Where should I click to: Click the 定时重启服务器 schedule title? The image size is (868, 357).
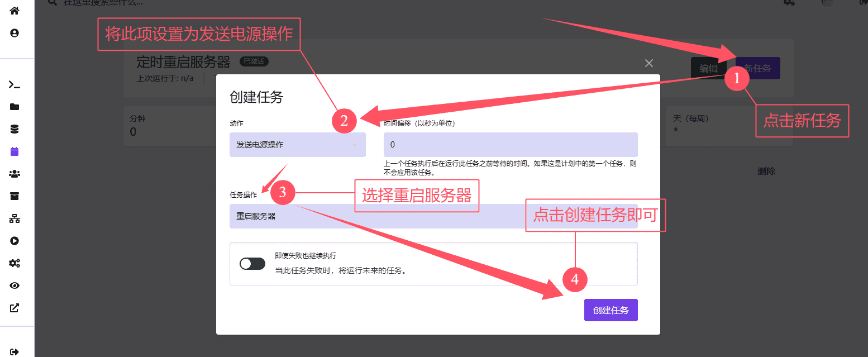[x=183, y=61]
